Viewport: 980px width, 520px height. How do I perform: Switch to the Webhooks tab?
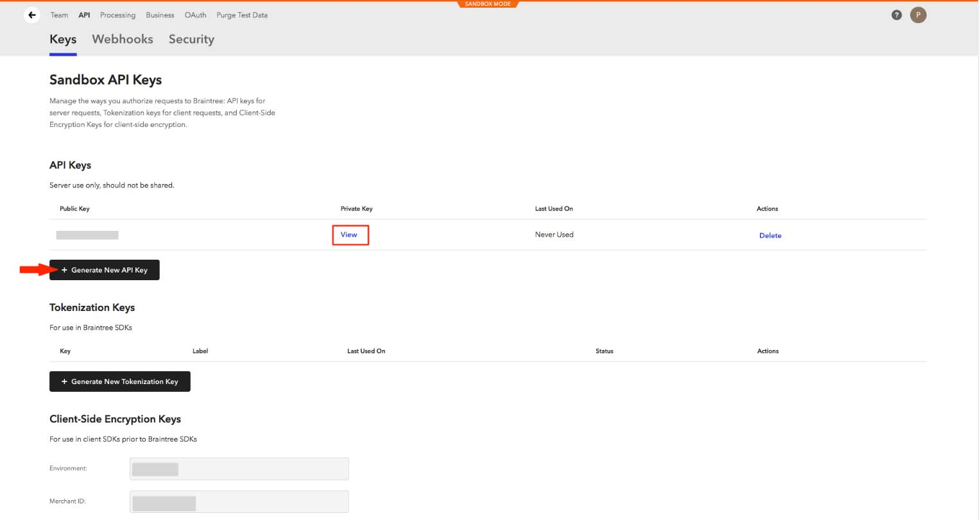(123, 39)
